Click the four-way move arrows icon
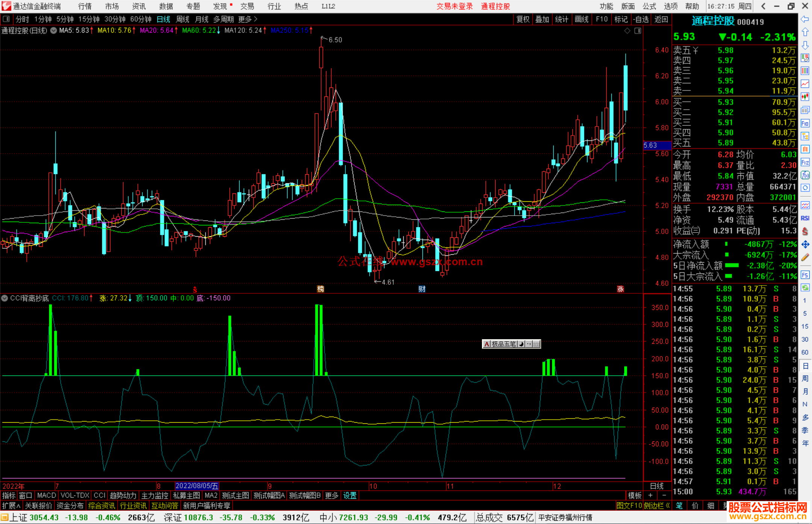This screenshot has width=812, height=524. [x=805, y=245]
